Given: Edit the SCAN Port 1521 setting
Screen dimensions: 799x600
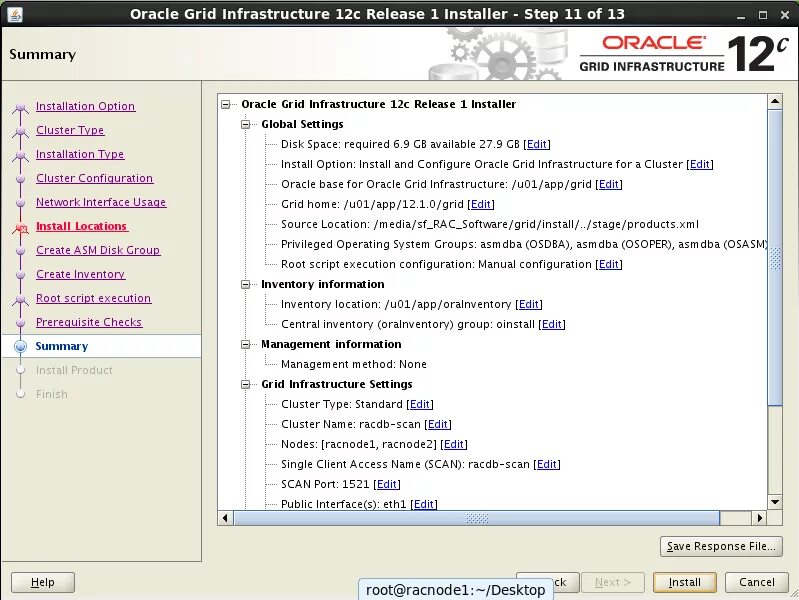Looking at the screenshot, I should 387,484.
